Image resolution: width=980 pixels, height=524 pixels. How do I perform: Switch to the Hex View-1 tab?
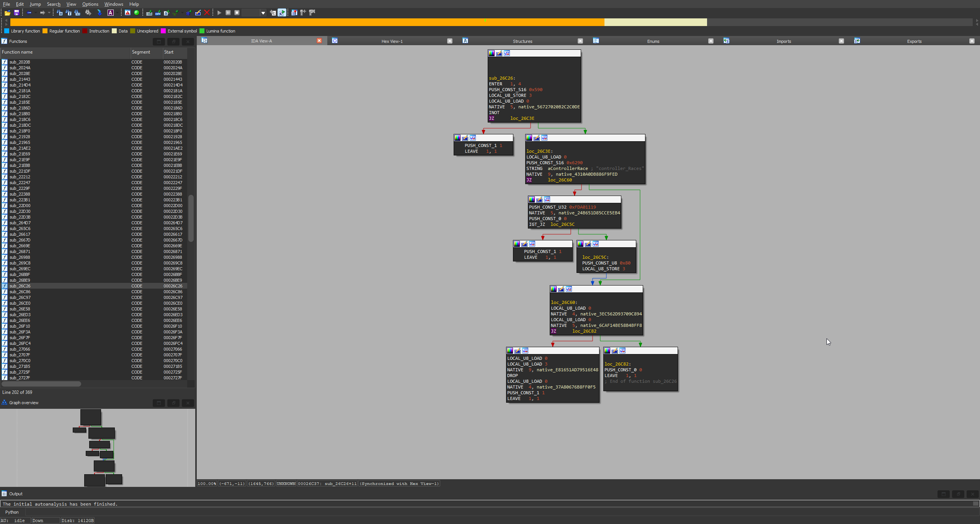pyautogui.click(x=392, y=41)
